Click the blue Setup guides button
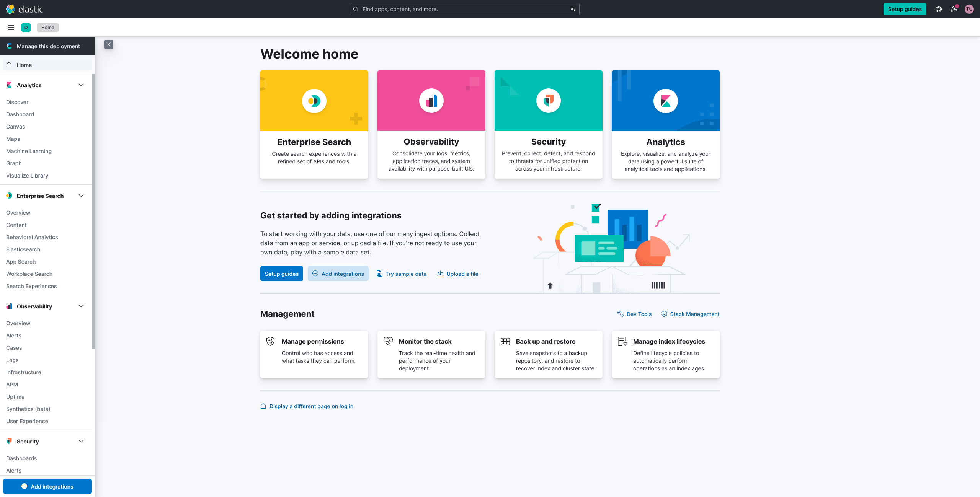The width and height of the screenshot is (980, 497). pyautogui.click(x=282, y=274)
